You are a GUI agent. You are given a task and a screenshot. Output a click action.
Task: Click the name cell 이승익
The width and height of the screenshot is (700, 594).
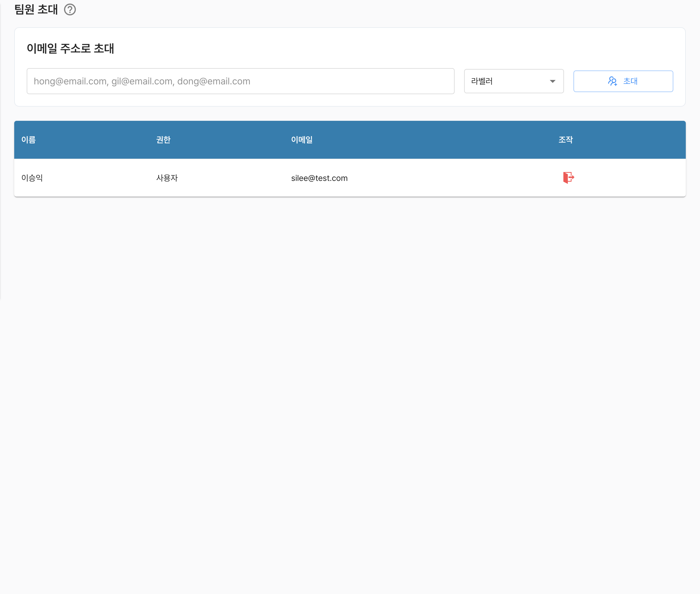(x=32, y=178)
